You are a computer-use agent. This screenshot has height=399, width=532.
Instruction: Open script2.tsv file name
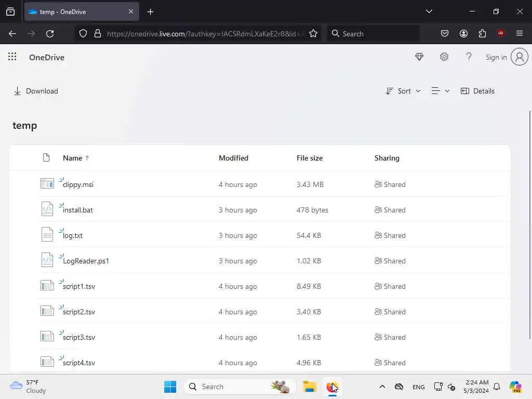(x=79, y=312)
